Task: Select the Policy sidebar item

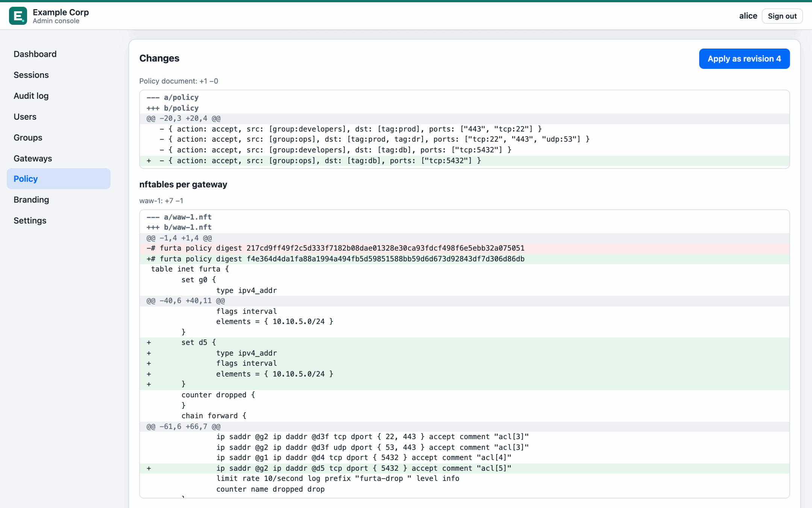Action: point(59,179)
